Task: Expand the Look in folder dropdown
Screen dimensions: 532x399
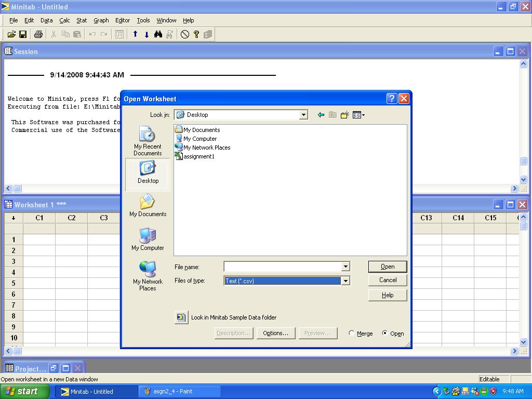Action: pos(303,115)
